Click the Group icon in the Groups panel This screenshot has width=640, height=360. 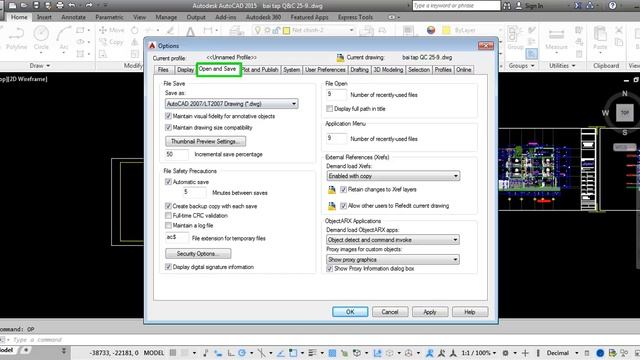(515, 38)
